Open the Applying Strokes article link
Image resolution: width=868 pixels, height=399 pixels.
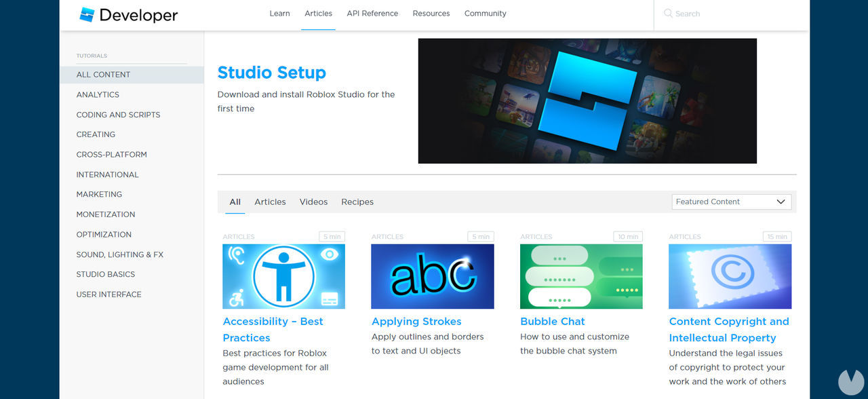pos(416,322)
